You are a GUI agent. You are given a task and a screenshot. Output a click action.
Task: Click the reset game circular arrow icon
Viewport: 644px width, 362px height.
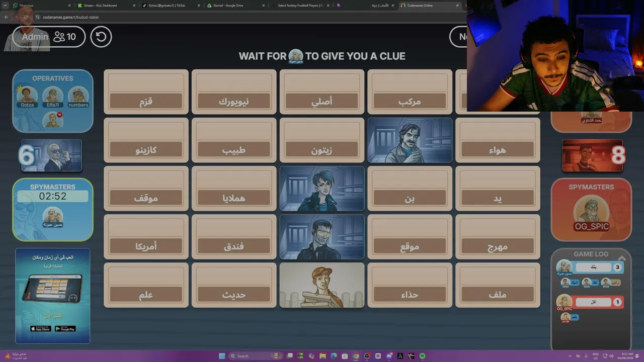101,37
